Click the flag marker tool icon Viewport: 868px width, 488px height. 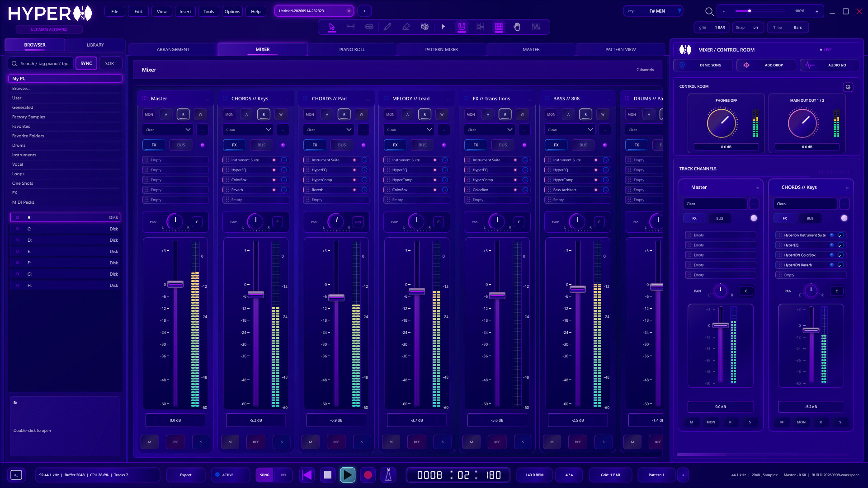(x=443, y=27)
